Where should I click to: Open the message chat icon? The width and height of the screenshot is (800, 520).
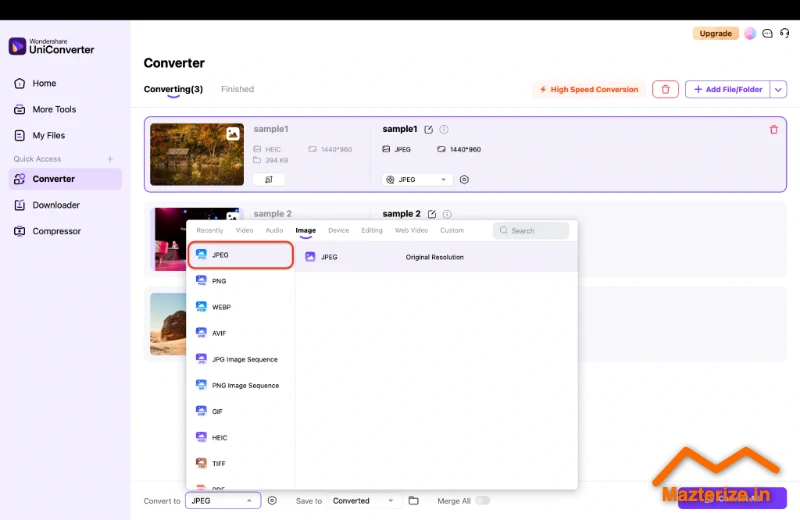point(767,33)
